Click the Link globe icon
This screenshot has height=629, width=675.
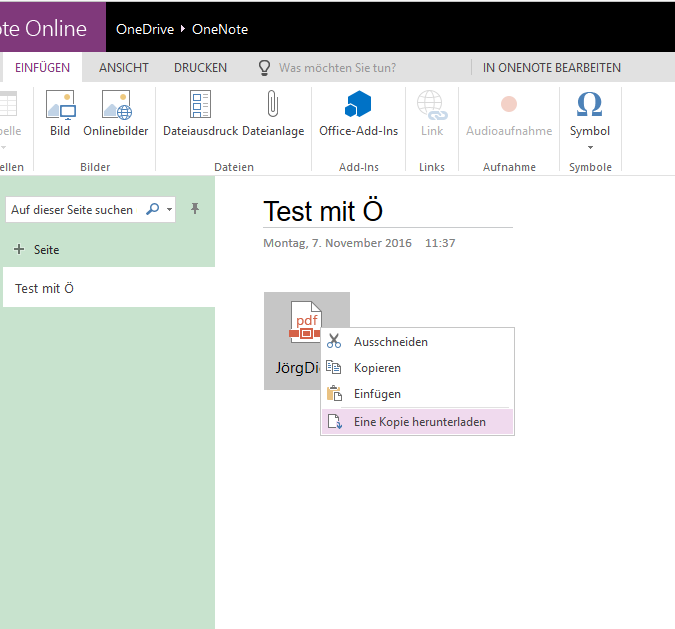[x=431, y=106]
